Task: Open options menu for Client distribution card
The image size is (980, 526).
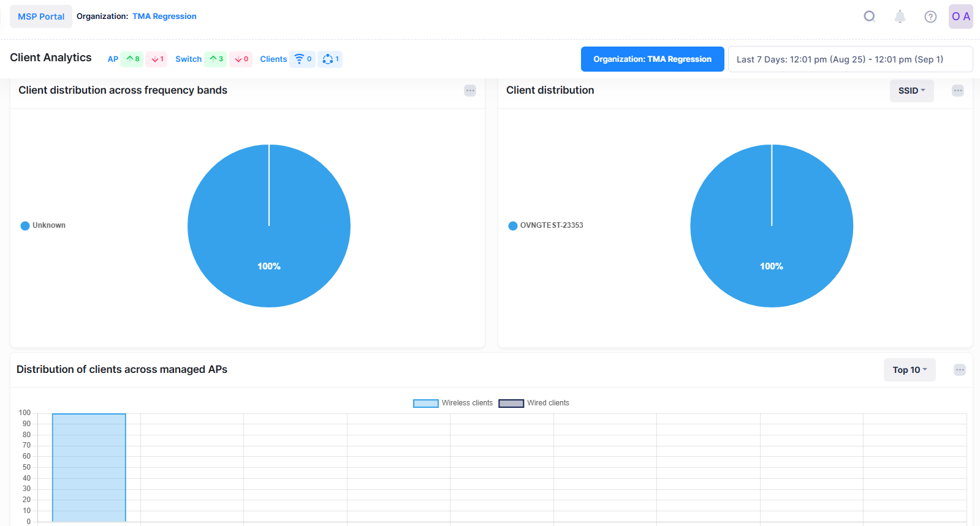Action: (958, 91)
